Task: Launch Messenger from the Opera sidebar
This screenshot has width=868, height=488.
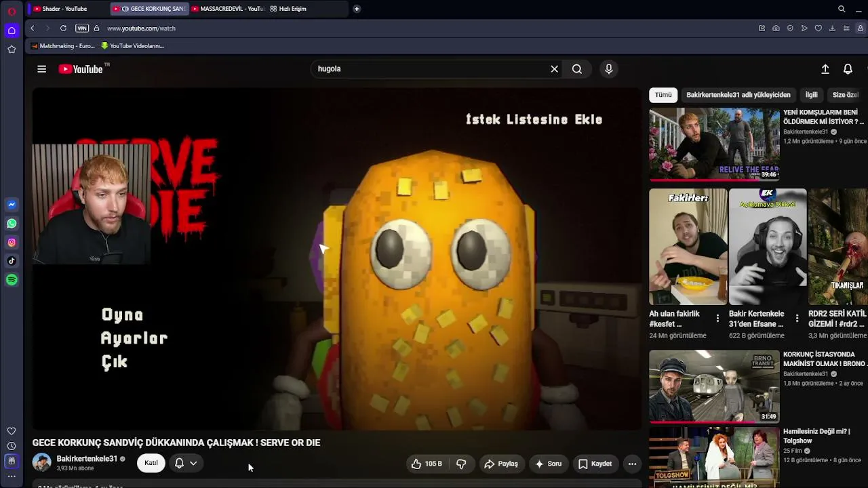Action: (x=12, y=205)
